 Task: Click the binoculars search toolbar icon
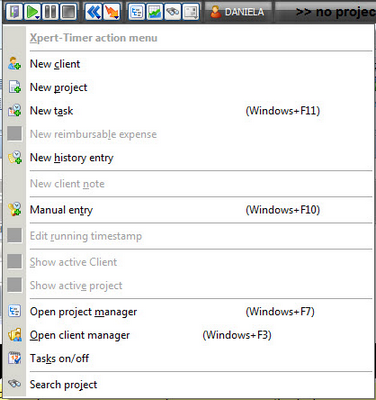173,12
